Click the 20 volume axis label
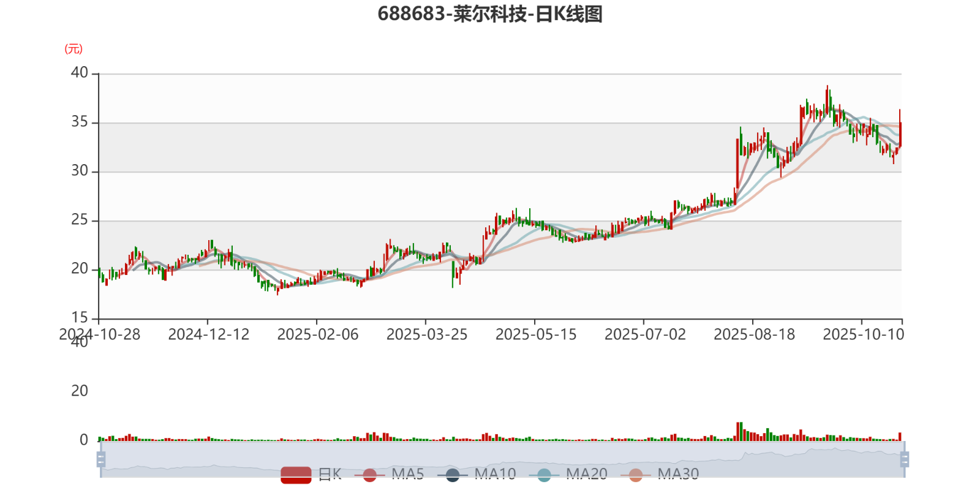Viewport: 980px width, 490px height. 80,391
